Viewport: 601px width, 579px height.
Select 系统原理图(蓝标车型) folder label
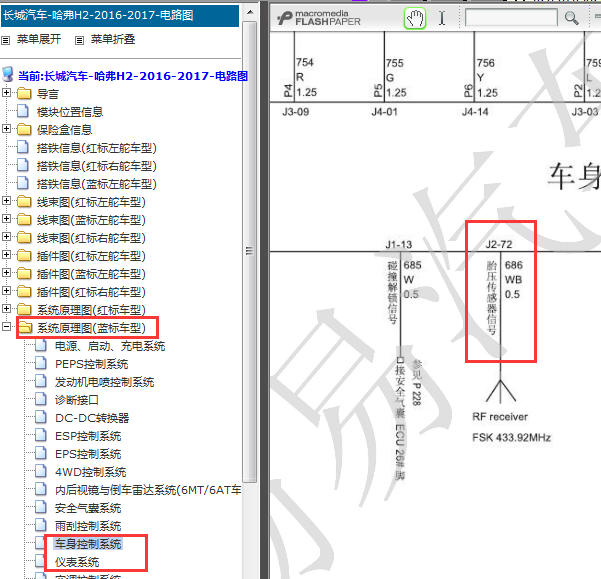(x=91, y=328)
